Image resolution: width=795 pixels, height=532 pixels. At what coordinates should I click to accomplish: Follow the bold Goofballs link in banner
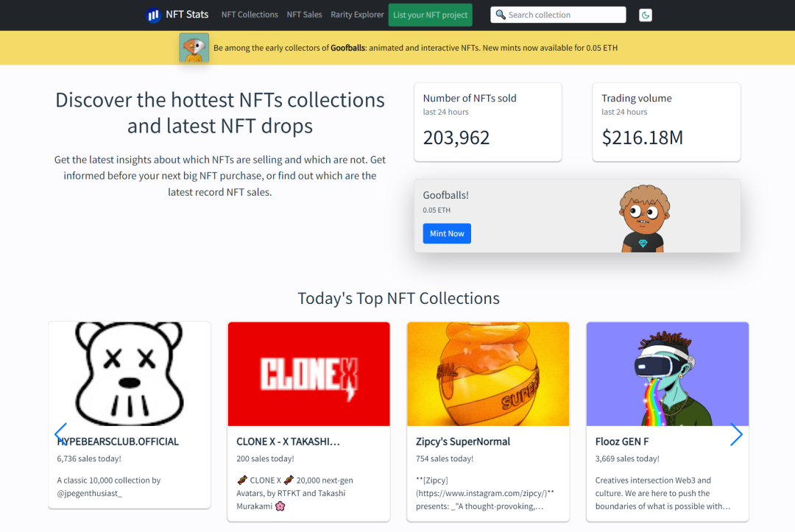[347, 48]
